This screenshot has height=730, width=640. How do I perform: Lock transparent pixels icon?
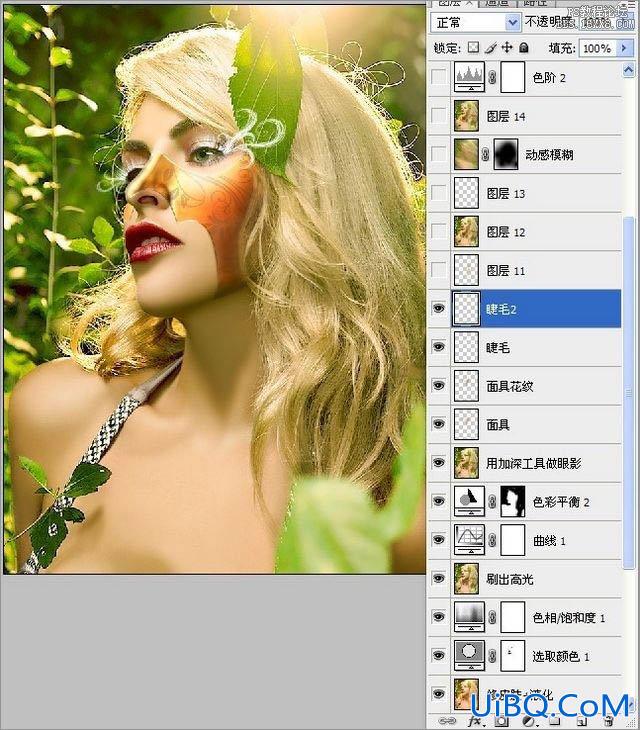[473, 47]
